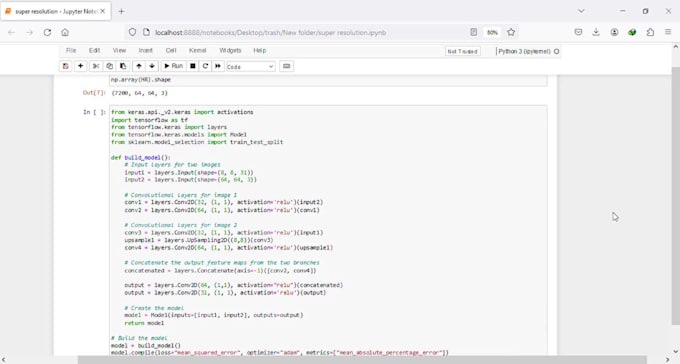Image resolution: width=680 pixels, height=364 pixels.
Task: Open the Widgets menu
Action: (230, 50)
